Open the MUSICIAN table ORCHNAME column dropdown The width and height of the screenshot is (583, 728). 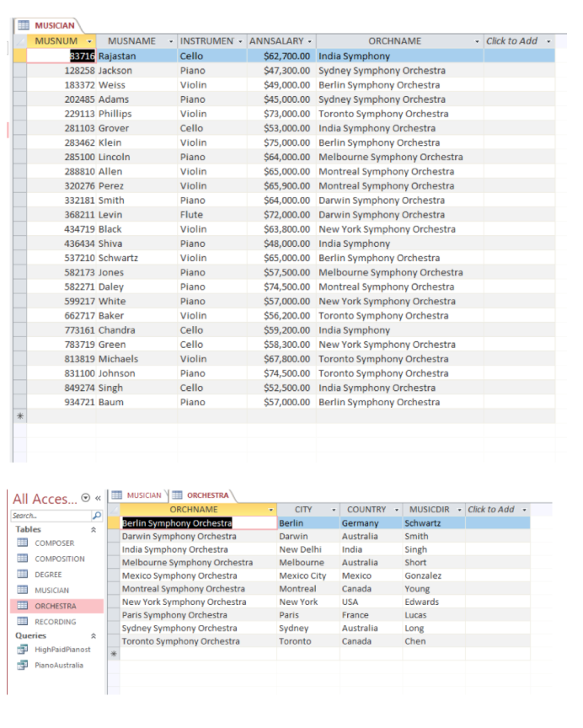477,41
